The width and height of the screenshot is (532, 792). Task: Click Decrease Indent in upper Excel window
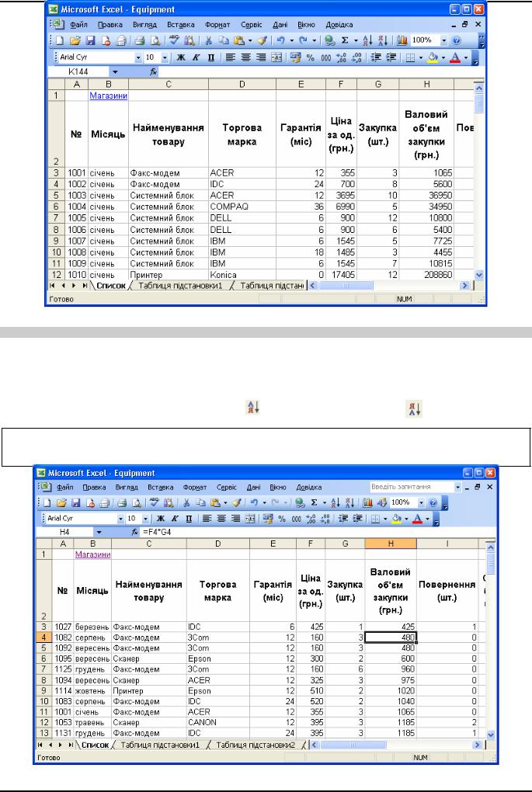pyautogui.click(x=376, y=57)
